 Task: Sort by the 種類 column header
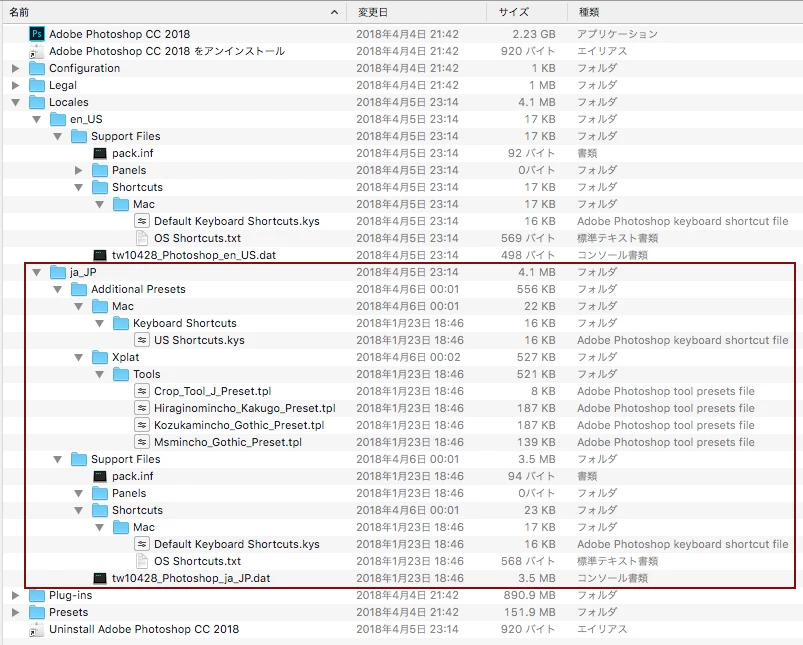click(685, 12)
